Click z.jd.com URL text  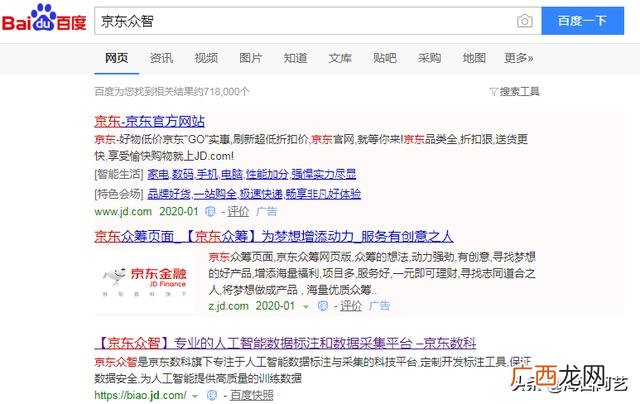point(228,306)
